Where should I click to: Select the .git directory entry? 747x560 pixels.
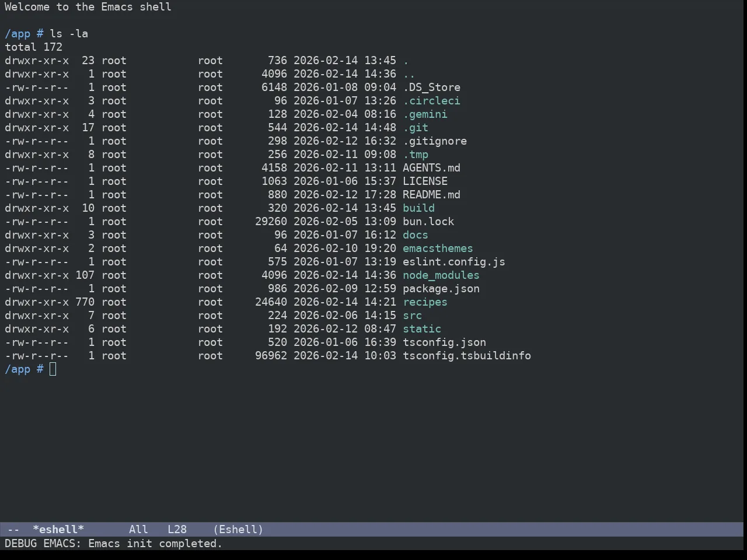click(x=416, y=128)
